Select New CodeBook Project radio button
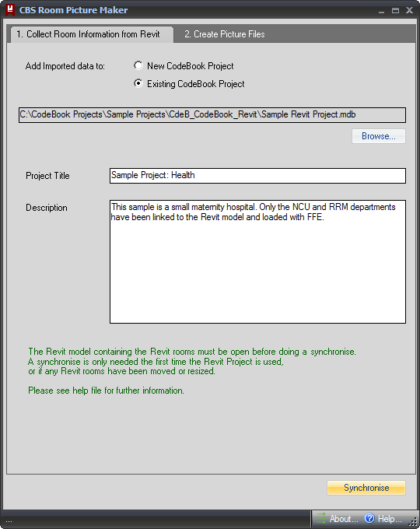The width and height of the screenshot is (420, 529). pos(138,65)
